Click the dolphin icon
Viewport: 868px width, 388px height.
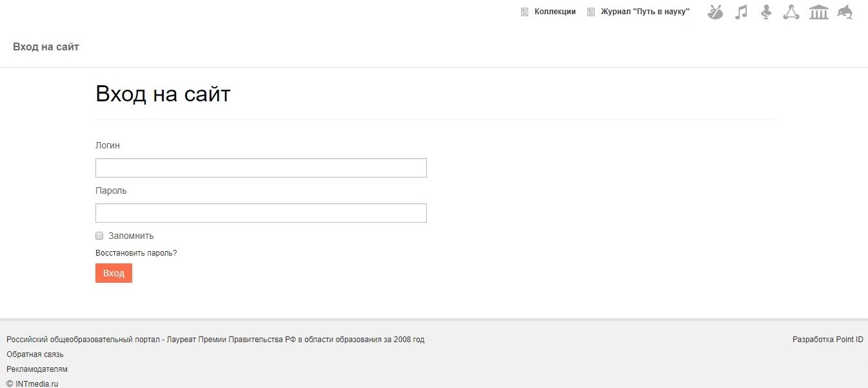(845, 12)
